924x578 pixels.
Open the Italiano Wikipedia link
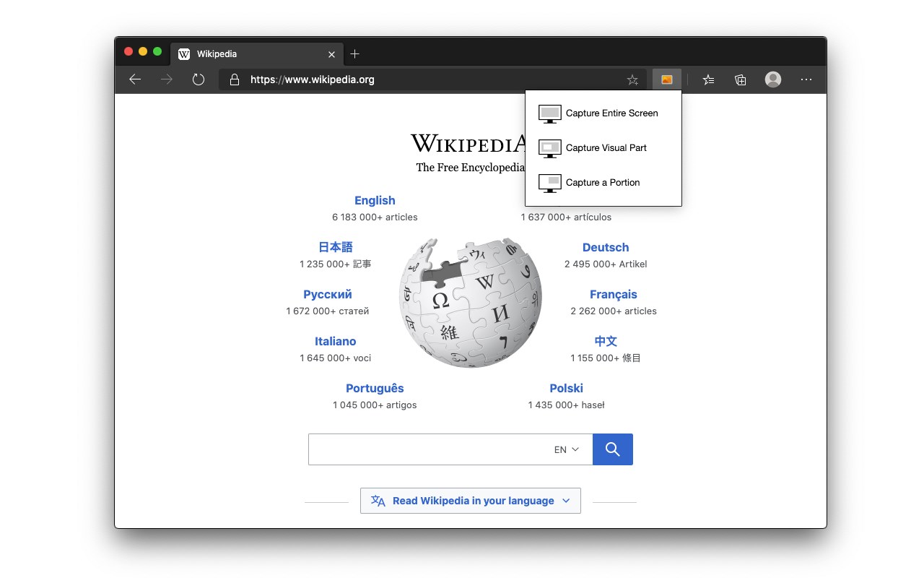(336, 341)
